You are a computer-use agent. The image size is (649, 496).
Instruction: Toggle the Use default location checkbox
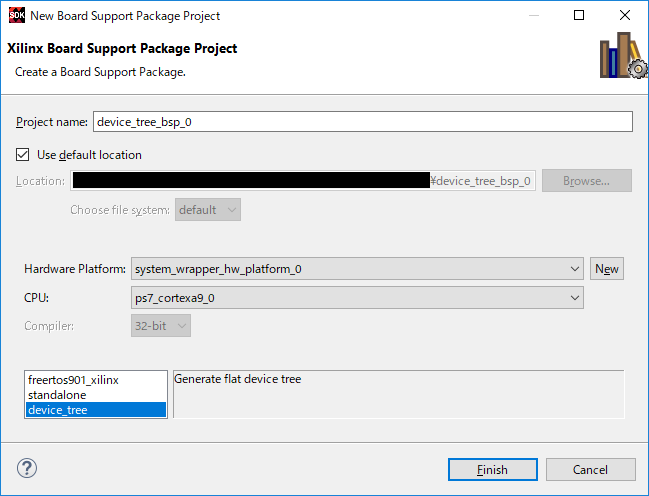pyautogui.click(x=23, y=155)
